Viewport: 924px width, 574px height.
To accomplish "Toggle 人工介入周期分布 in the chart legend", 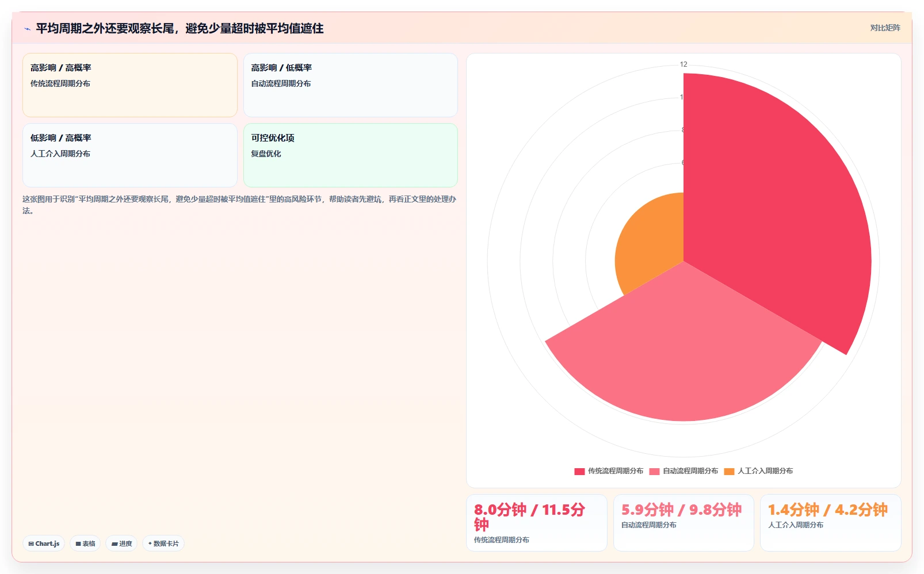I will 758,471.
